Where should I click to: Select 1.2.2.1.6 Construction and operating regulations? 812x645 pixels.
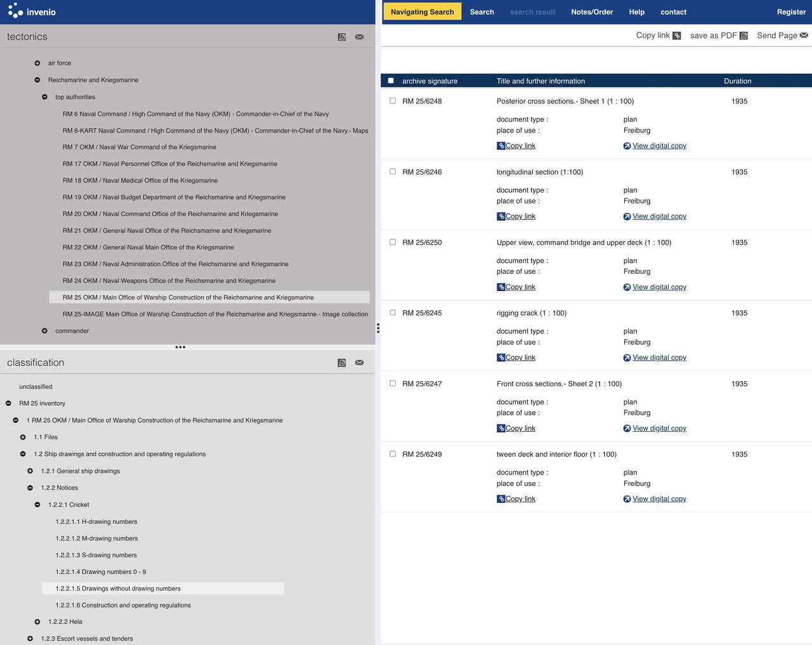click(x=123, y=606)
